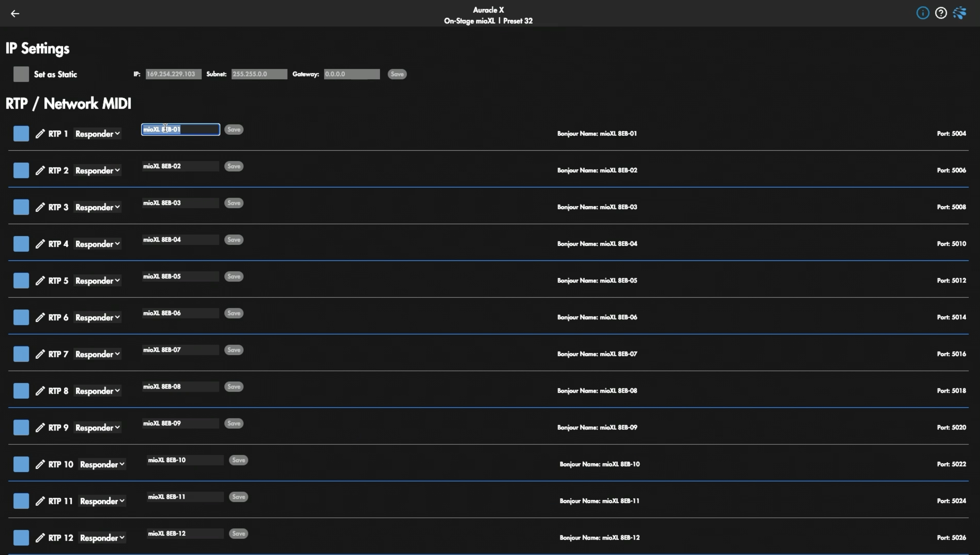Click the Port: 5004 text
The width and height of the screenshot is (980, 555).
tap(951, 134)
